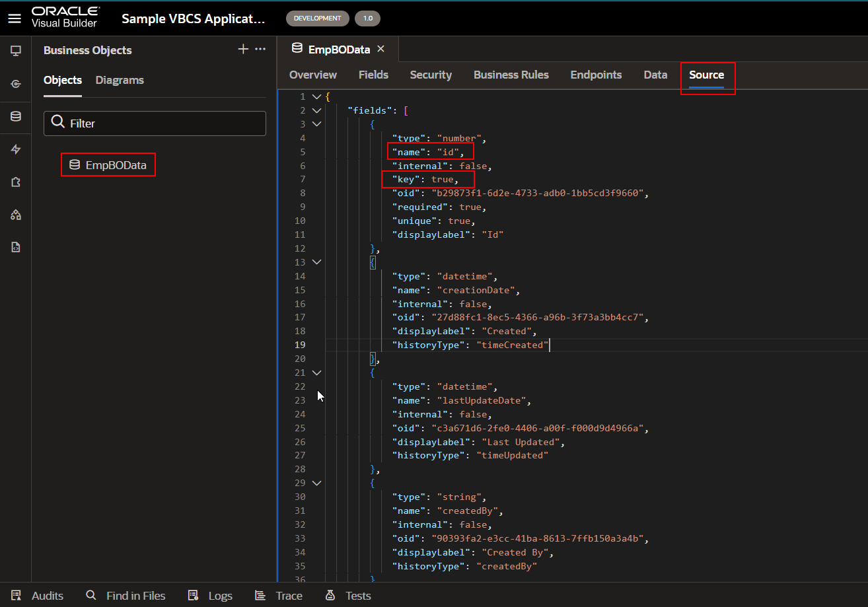Click the 1.0 version badge
Viewport: 868px width, 607px height.
click(x=367, y=18)
